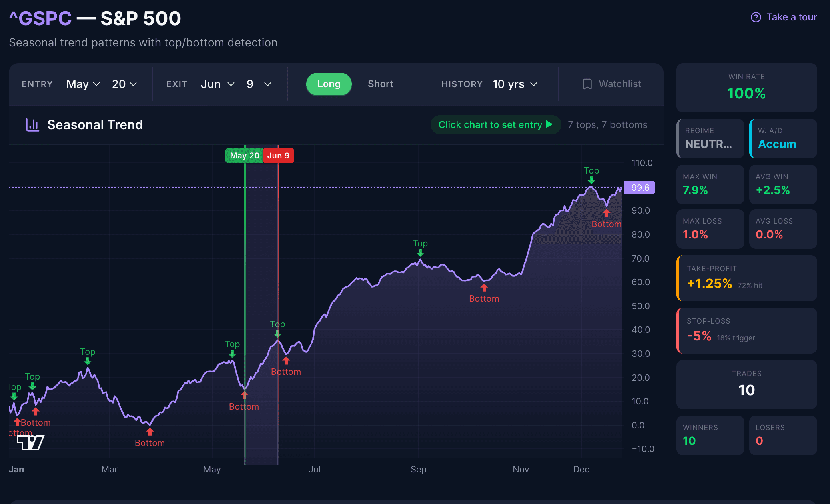Click the Bottom arrow marker after Jun 9
This screenshot has width=830, height=504.
286,361
